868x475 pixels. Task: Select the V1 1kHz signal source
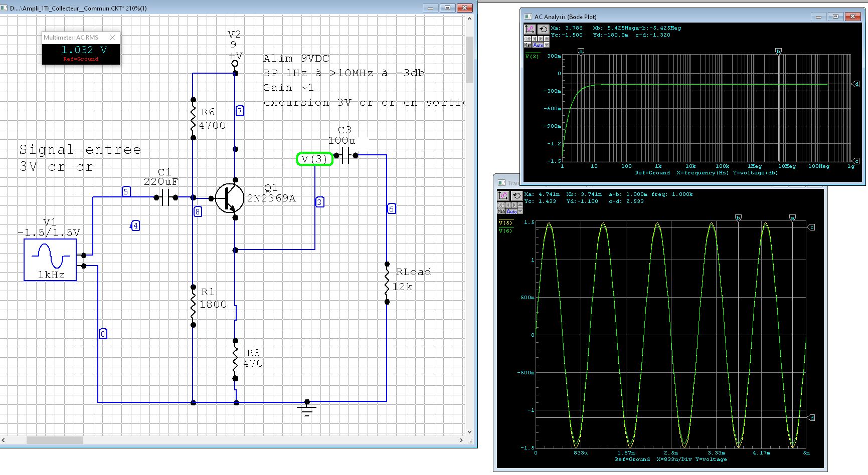click(x=50, y=260)
